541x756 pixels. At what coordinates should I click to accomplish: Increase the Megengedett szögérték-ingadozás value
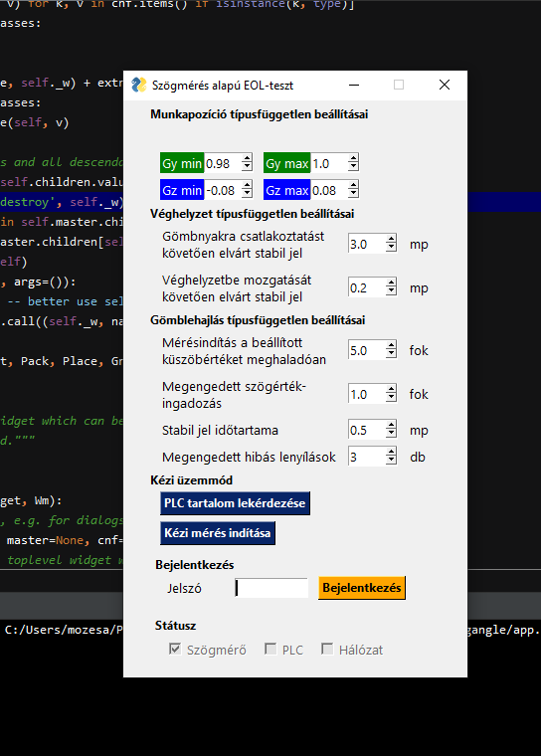click(391, 390)
